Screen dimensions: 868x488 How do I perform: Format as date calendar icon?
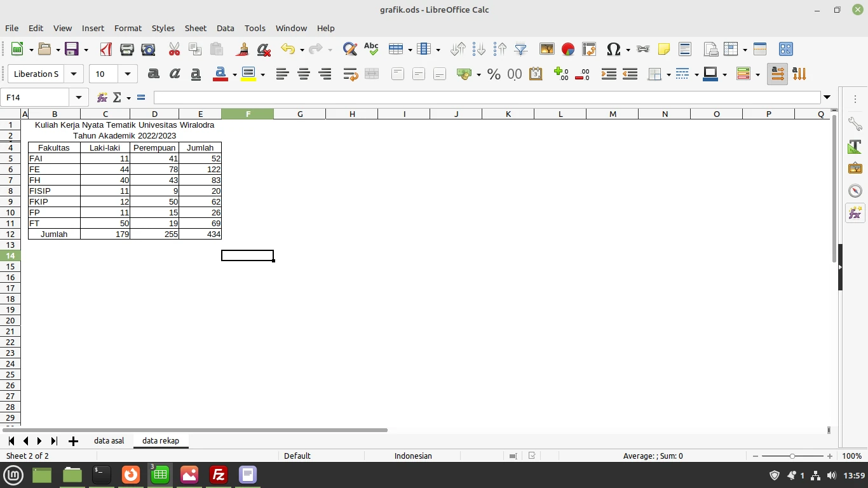[536, 74]
